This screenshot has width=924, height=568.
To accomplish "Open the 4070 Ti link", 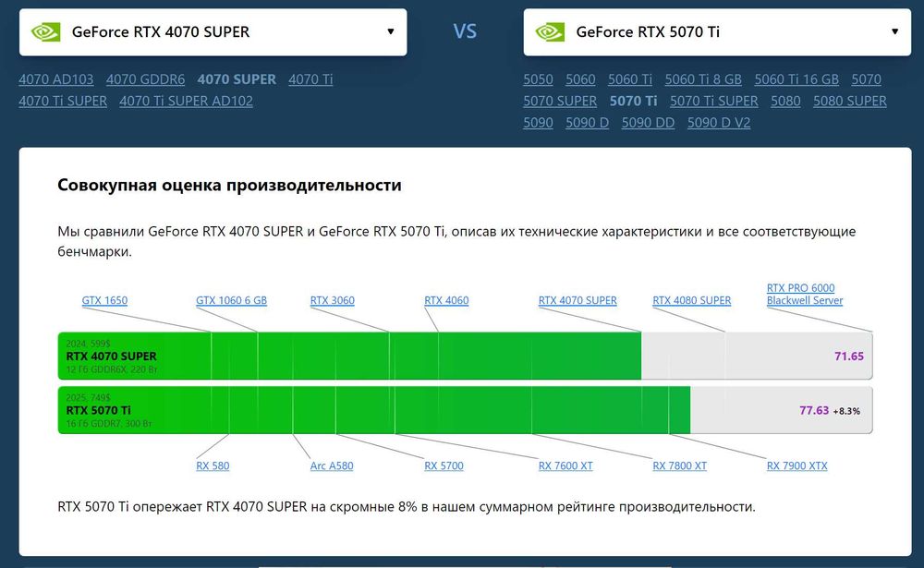I will point(310,79).
